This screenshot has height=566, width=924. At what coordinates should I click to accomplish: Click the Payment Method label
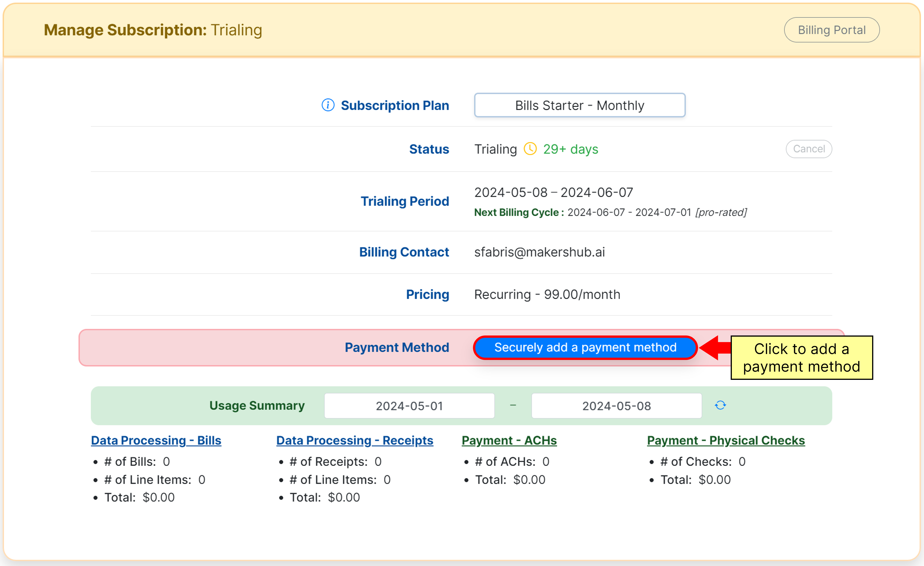pyautogui.click(x=397, y=348)
